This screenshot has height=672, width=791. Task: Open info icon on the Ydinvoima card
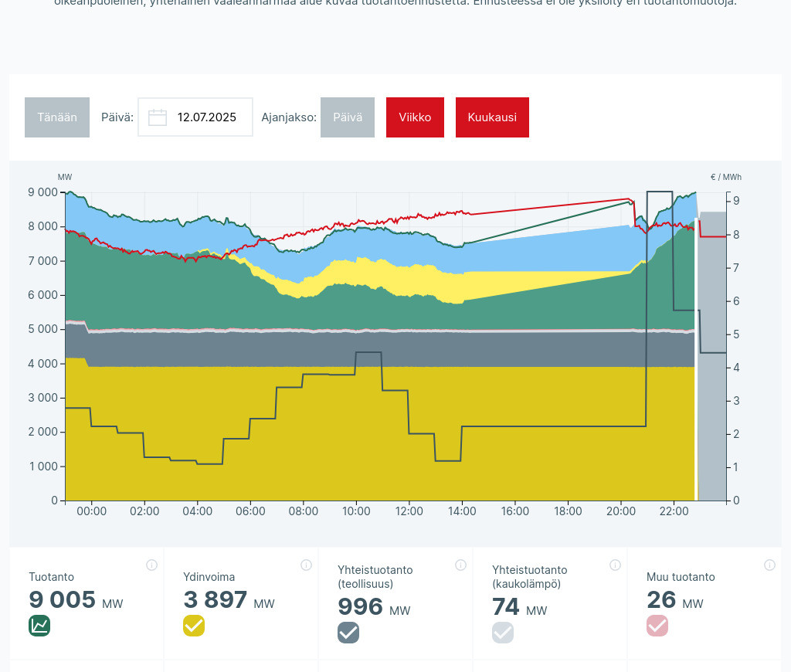pyautogui.click(x=306, y=565)
